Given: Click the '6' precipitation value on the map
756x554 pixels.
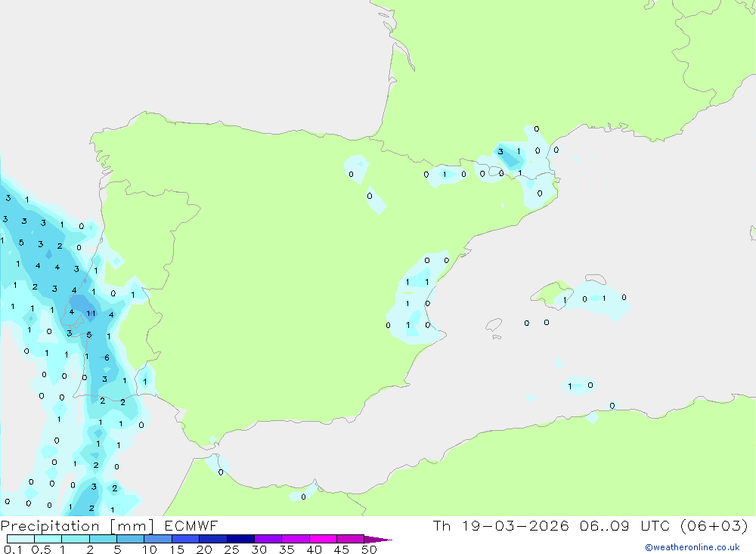Looking at the screenshot, I should (107, 357).
